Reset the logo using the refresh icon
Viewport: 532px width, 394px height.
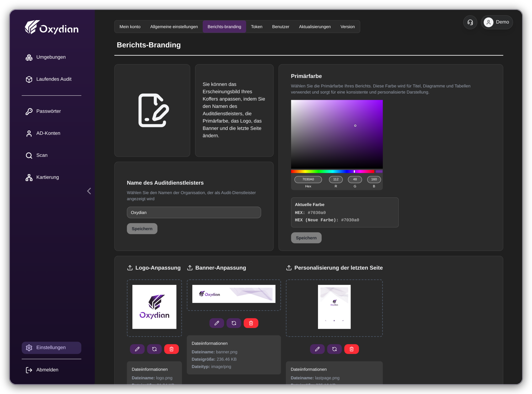pyautogui.click(x=154, y=349)
